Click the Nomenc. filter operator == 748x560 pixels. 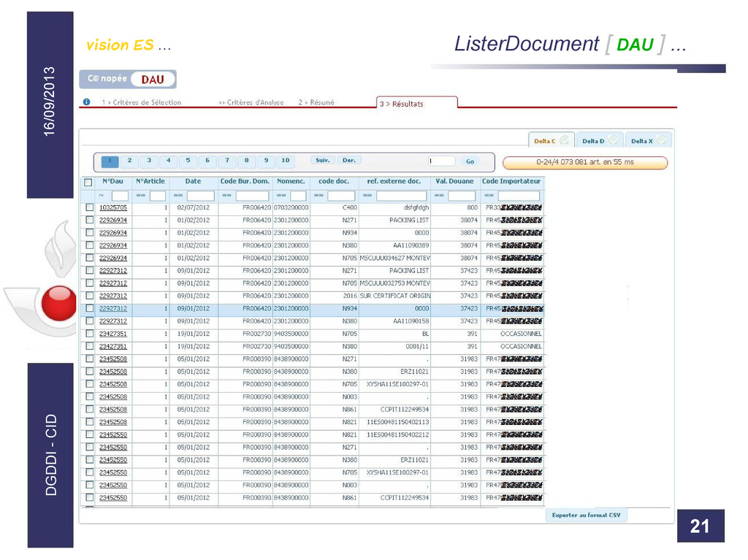tap(281, 196)
